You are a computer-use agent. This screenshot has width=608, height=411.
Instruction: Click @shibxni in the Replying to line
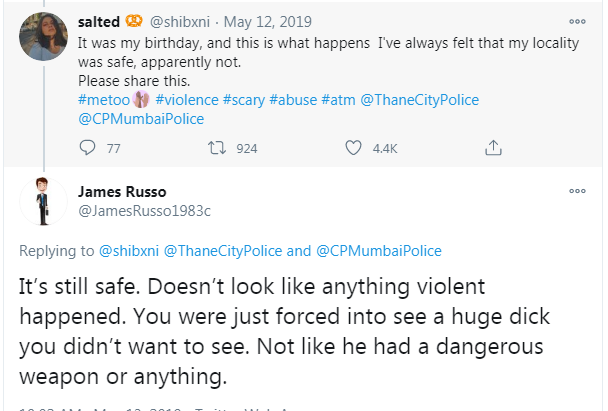coord(128,250)
